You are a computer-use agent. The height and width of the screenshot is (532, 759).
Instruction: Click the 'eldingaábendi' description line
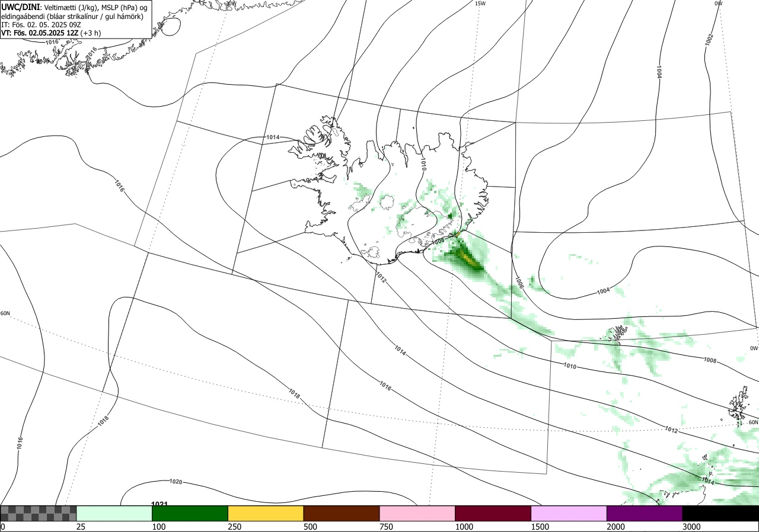(x=72, y=16)
